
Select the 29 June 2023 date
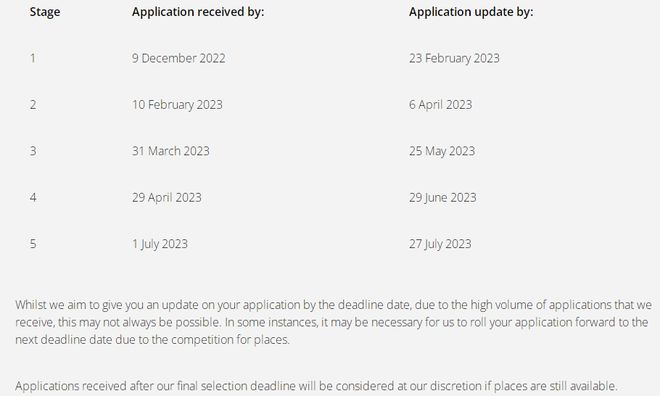[442, 198]
